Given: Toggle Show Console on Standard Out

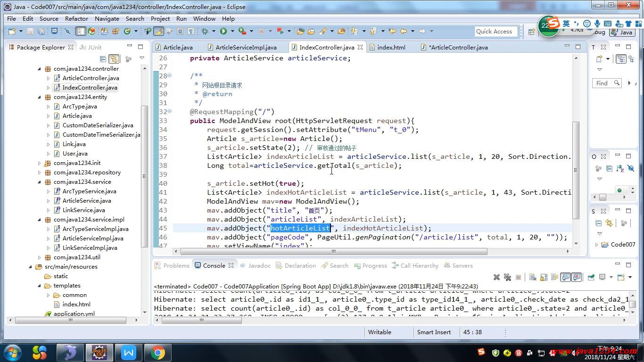Looking at the screenshot, I should point(565,277).
